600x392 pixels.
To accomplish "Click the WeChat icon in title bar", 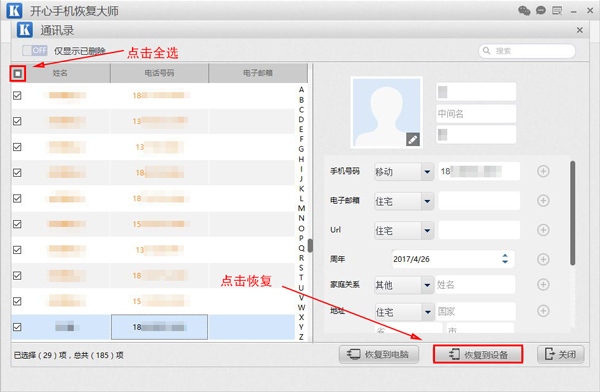I will [524, 10].
